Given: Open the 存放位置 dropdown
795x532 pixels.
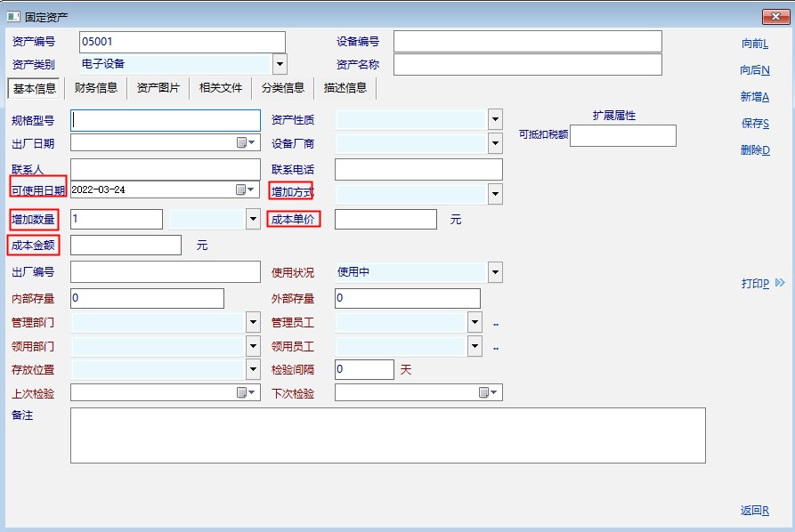Looking at the screenshot, I should point(253,369).
